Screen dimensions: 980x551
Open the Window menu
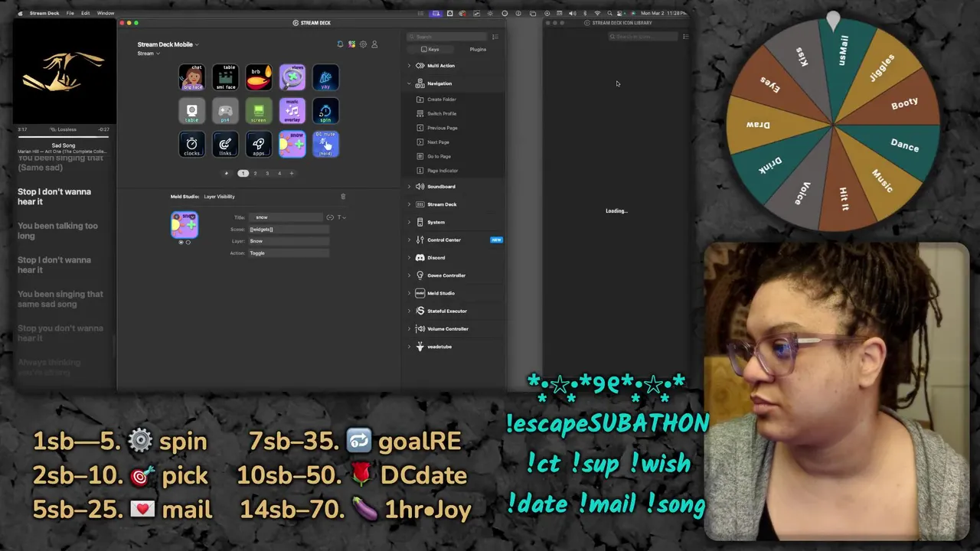click(x=106, y=13)
